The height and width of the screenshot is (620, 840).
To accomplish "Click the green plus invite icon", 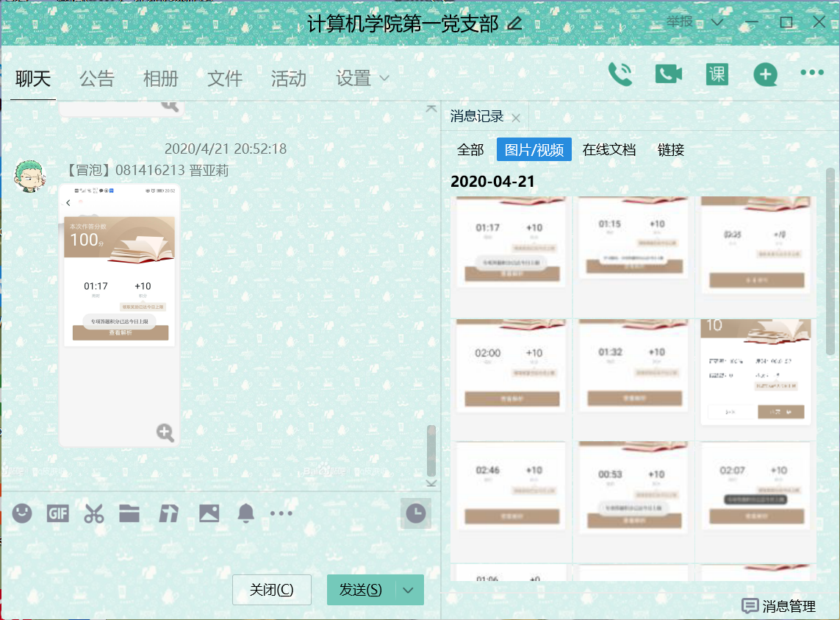I will click(x=765, y=74).
